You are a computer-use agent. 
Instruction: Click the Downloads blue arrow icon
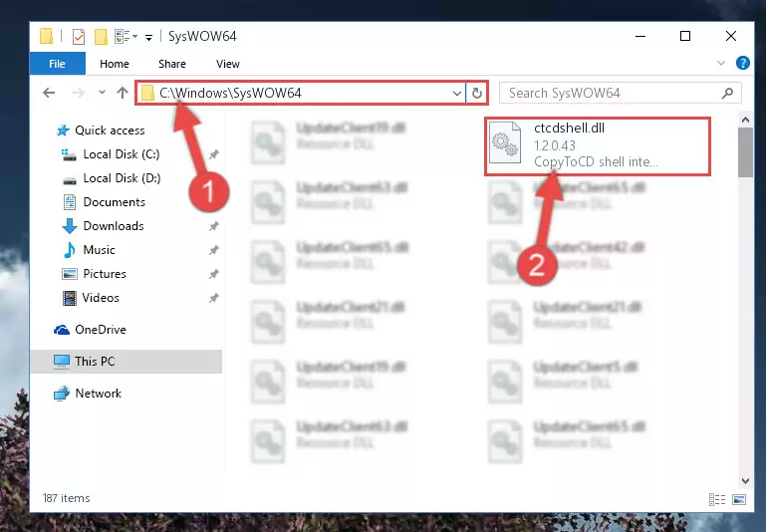click(x=69, y=226)
